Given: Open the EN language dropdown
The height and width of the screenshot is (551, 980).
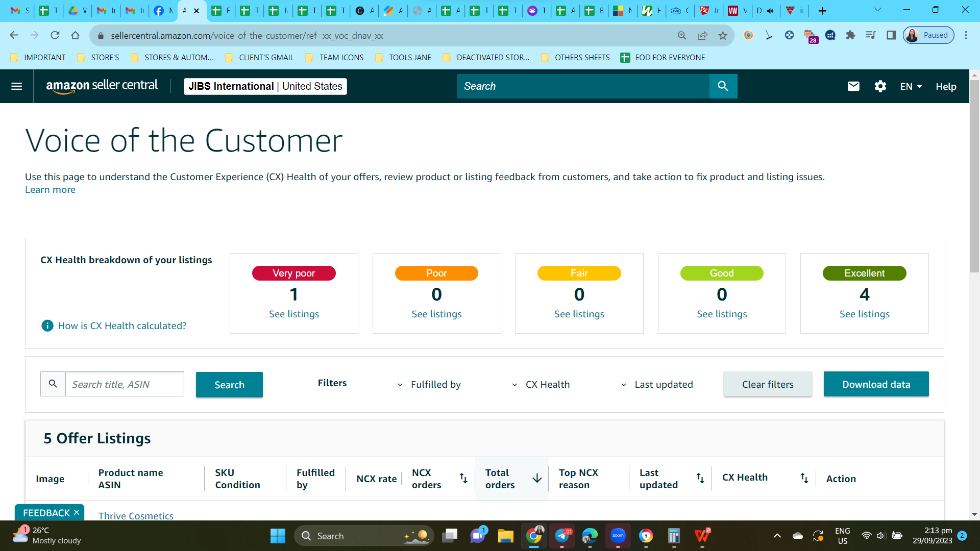Looking at the screenshot, I should 911,86.
